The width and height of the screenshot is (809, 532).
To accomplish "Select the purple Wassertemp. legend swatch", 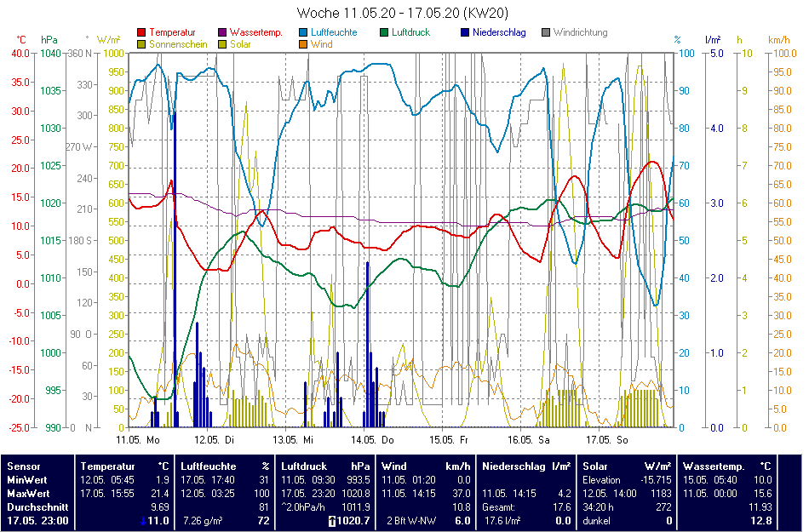I will [222, 32].
